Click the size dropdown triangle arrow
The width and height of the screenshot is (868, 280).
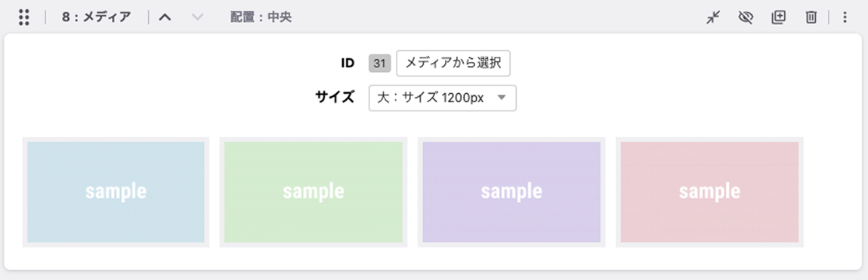(502, 98)
